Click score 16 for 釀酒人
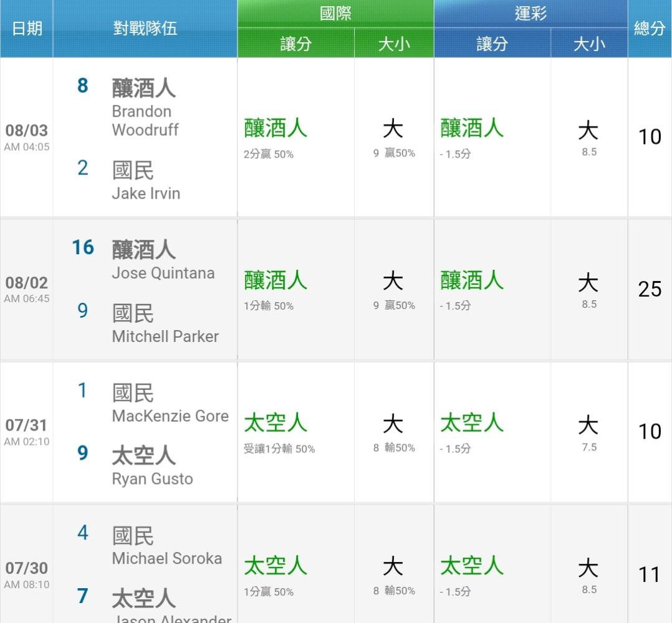672x623 pixels. (83, 247)
